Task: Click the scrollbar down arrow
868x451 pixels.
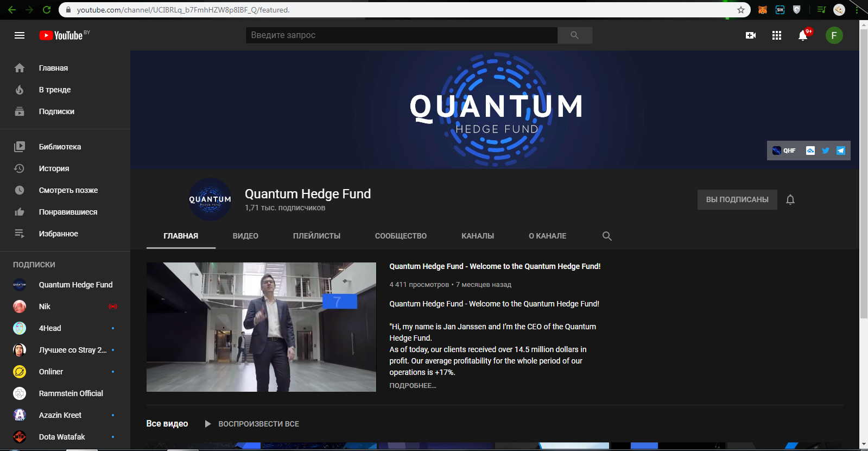Action: coord(864,445)
